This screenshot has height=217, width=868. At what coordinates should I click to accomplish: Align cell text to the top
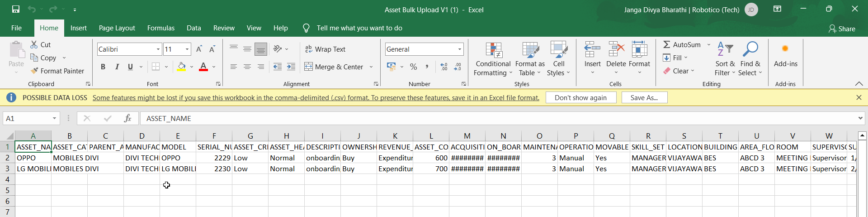click(x=234, y=49)
